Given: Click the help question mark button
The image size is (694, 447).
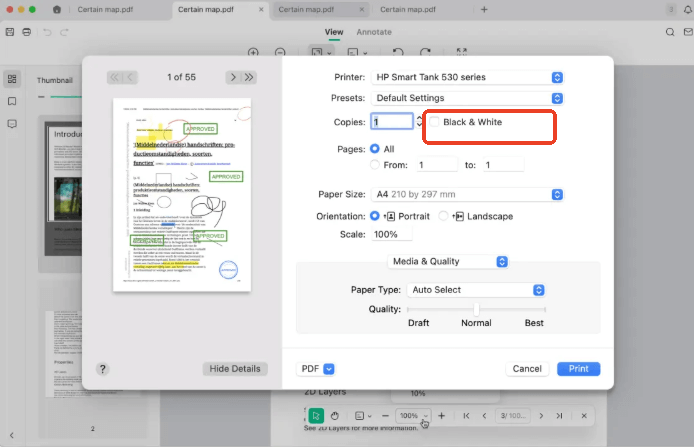Looking at the screenshot, I should coord(102,369).
